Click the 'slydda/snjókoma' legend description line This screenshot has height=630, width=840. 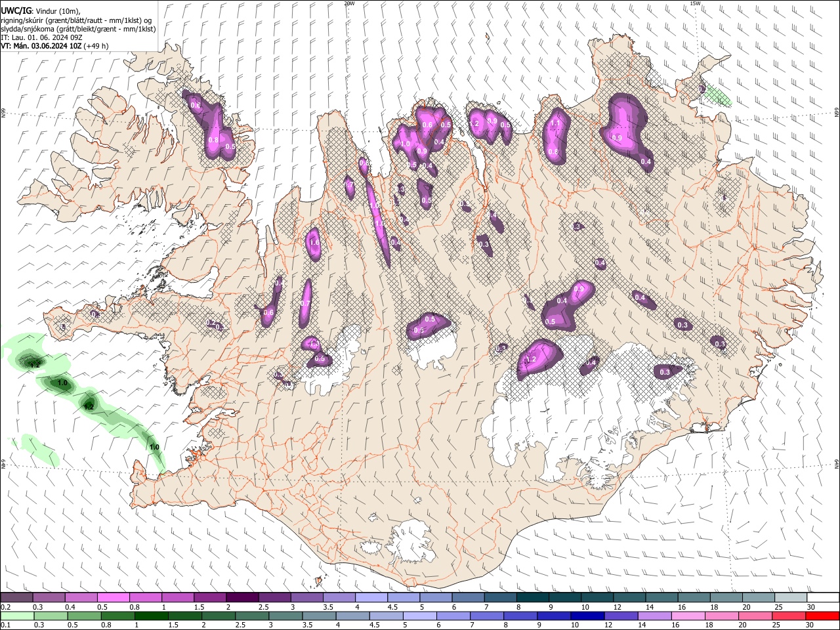78,29
